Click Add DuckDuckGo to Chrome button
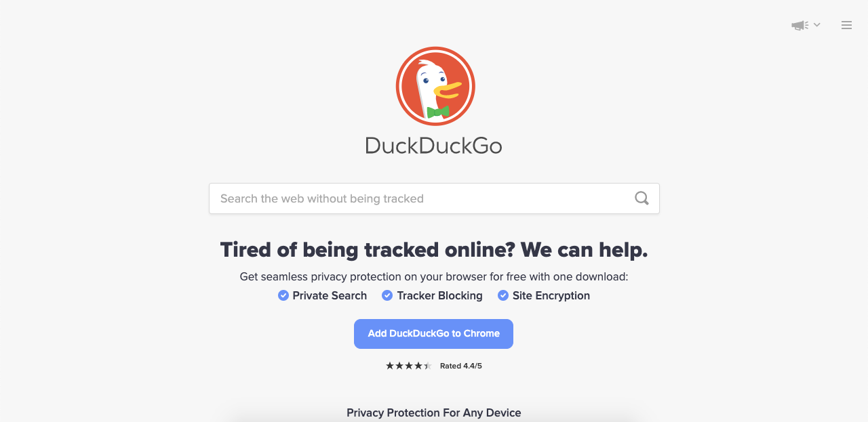 (x=433, y=334)
